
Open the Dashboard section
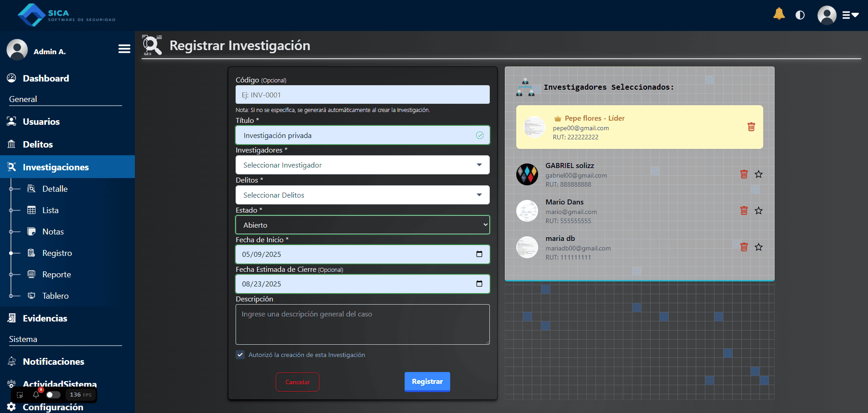coord(45,78)
